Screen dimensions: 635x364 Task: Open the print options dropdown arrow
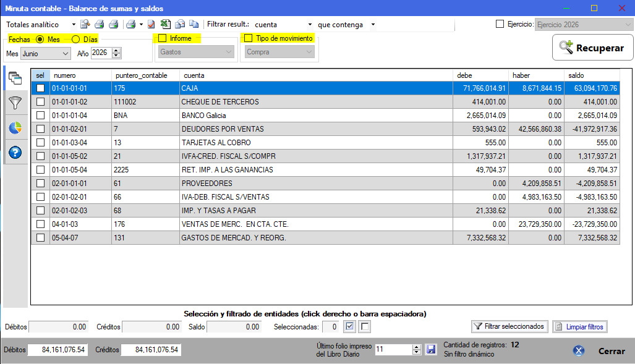point(141,25)
